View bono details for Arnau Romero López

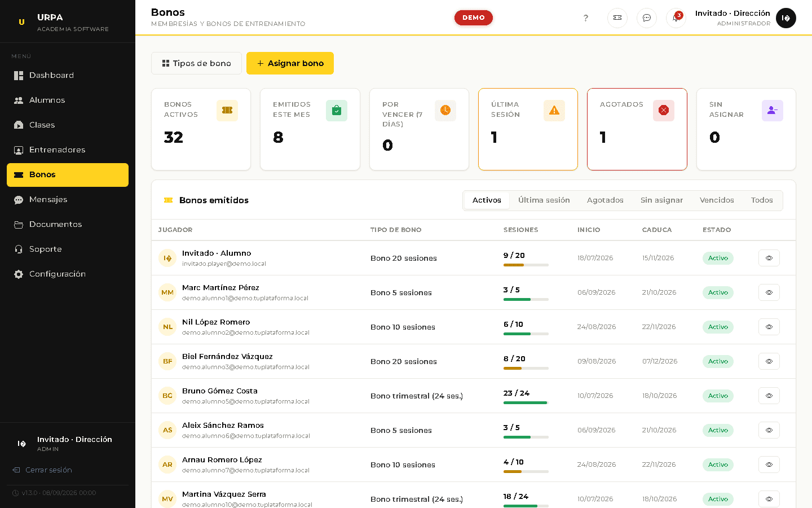point(769,465)
